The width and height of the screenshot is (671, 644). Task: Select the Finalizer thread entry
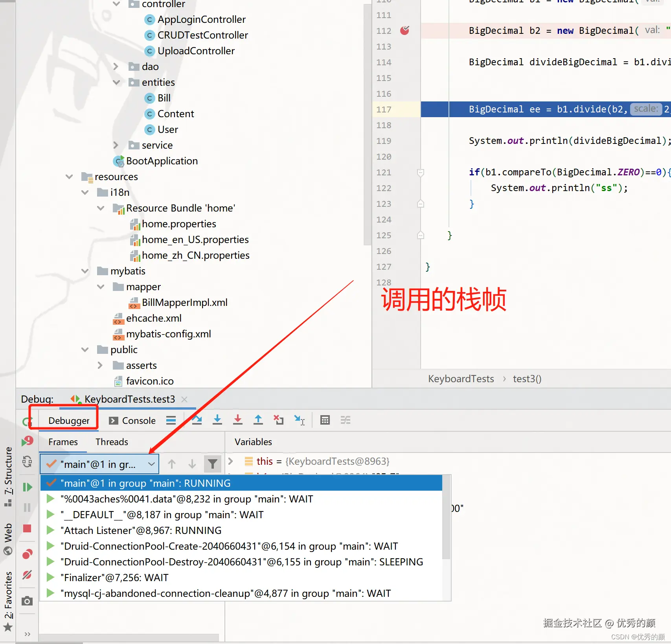point(241,578)
